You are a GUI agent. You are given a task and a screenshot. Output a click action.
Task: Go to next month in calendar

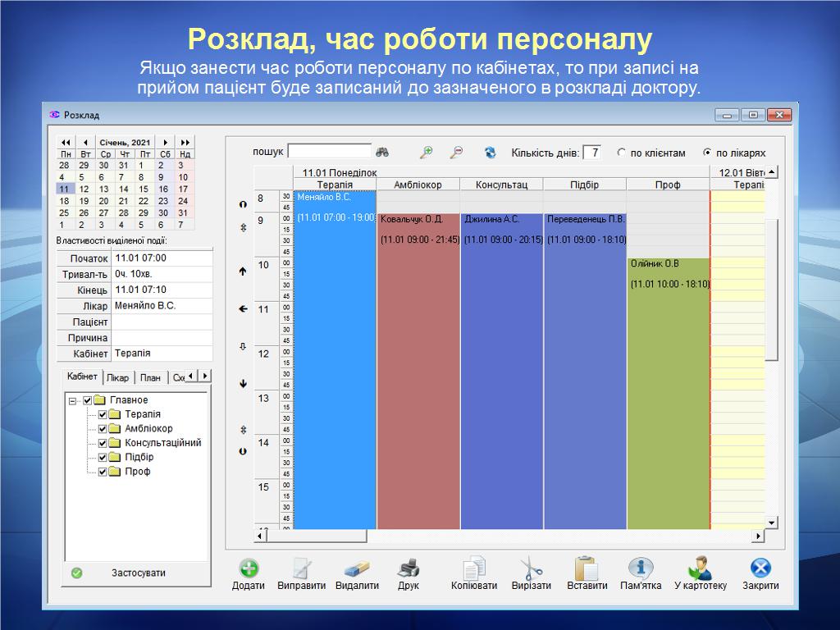[x=166, y=142]
